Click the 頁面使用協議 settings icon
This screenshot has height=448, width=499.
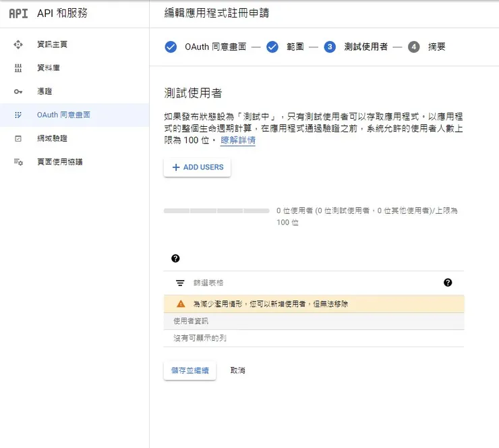point(18,162)
